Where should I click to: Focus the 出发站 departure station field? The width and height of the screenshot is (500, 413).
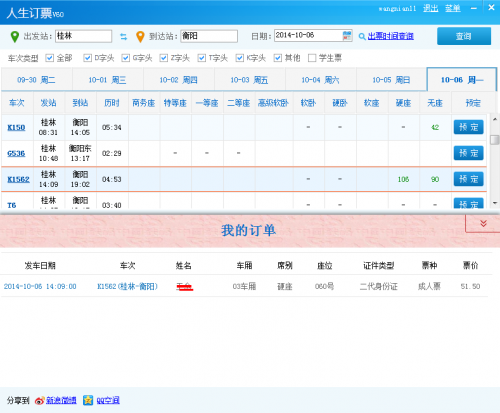pyautogui.click(x=83, y=36)
